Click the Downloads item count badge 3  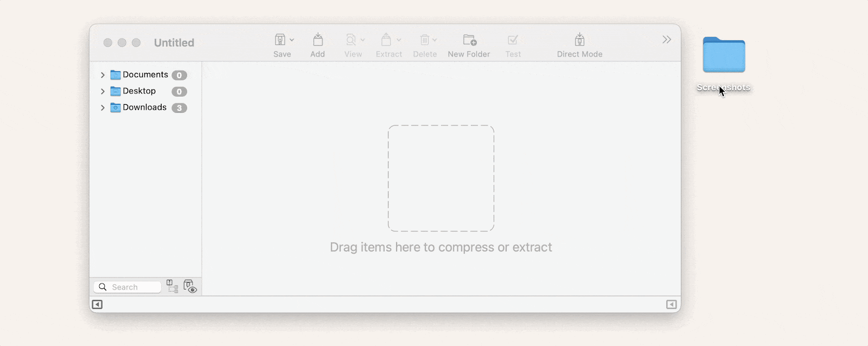pos(180,108)
